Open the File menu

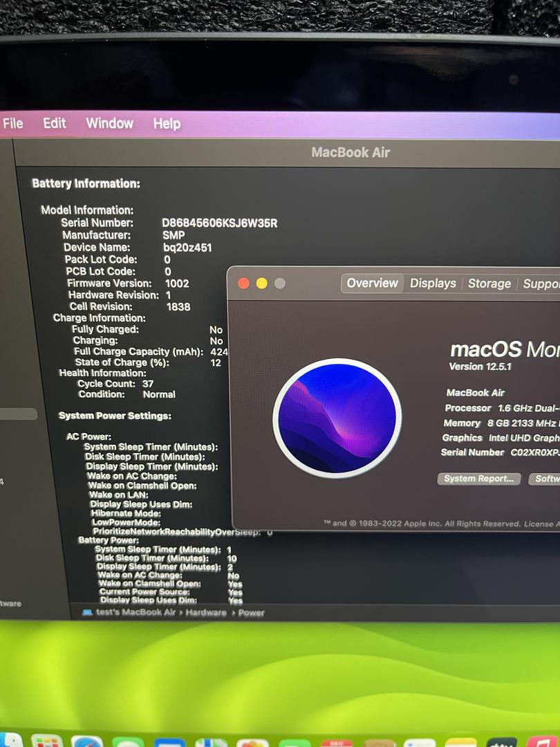point(13,123)
